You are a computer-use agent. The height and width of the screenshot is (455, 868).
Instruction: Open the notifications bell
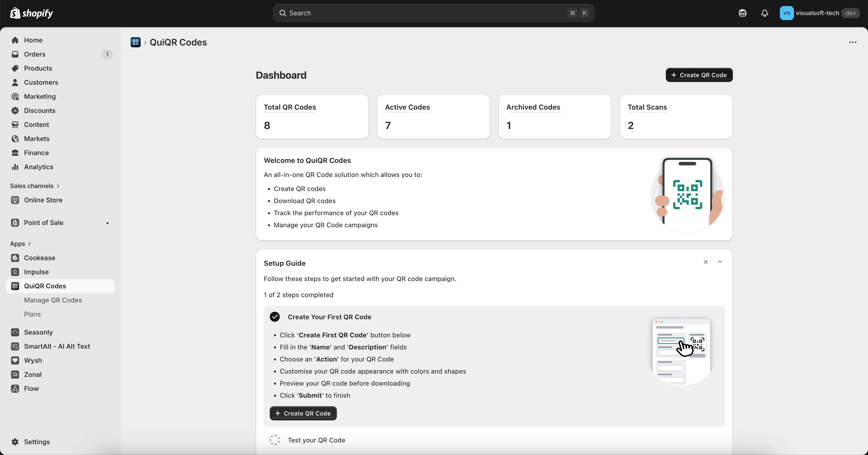pyautogui.click(x=765, y=13)
